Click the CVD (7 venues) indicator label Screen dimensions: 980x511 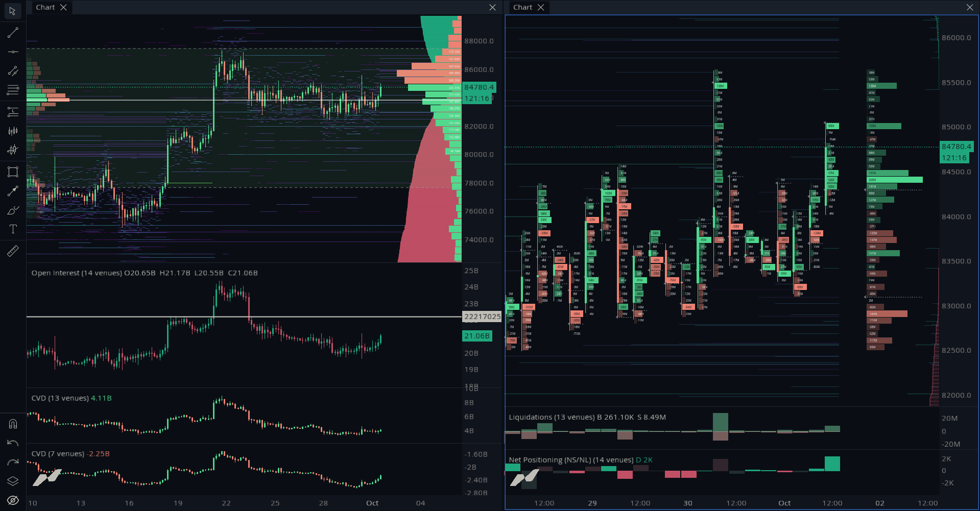58,454
